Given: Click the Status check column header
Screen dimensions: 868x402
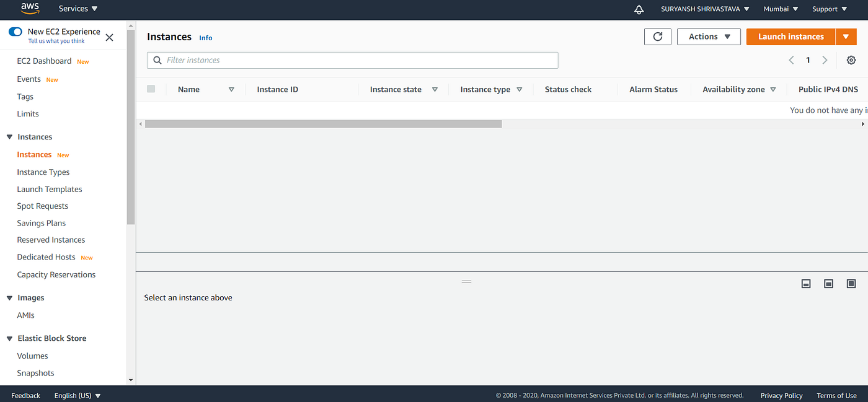Looking at the screenshot, I should click(x=568, y=89).
